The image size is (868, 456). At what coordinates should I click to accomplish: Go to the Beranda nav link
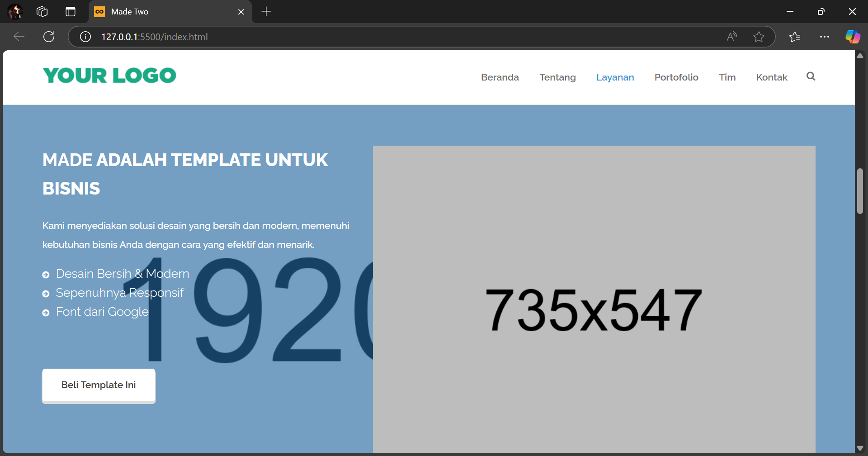pos(500,77)
